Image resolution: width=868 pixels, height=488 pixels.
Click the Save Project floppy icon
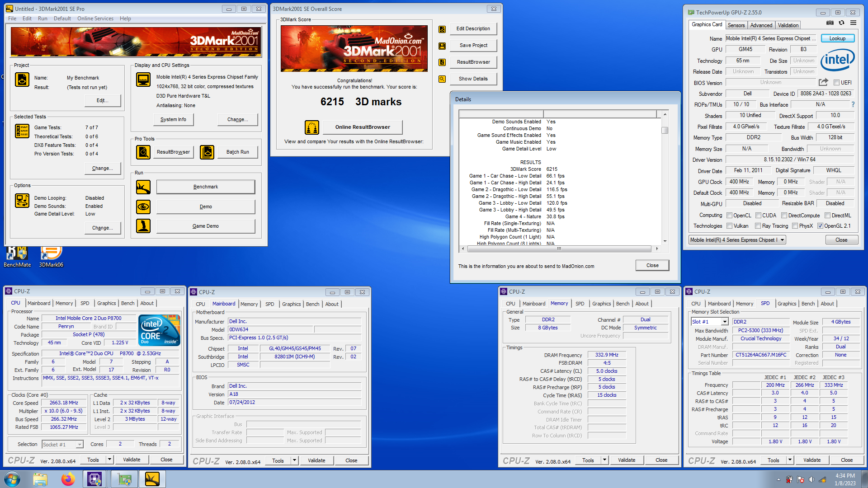(x=442, y=46)
